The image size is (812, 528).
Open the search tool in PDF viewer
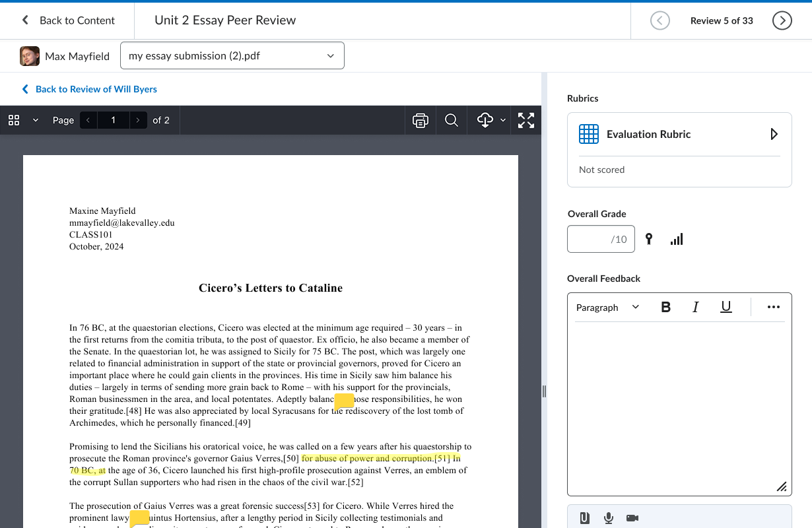[x=452, y=120]
